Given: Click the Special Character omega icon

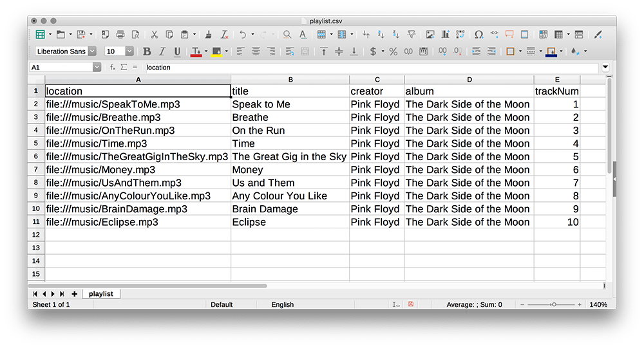Looking at the screenshot, I should [479, 35].
